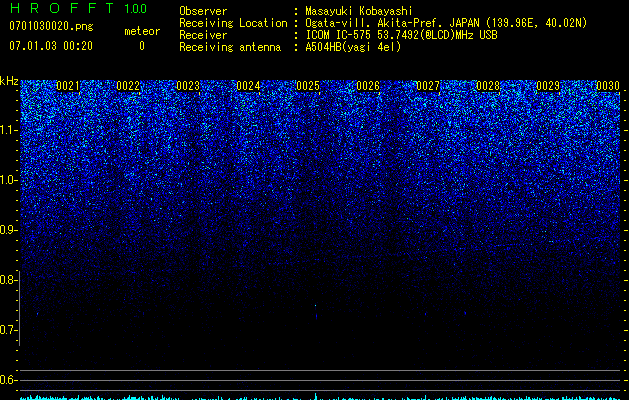Select the file name 0701030020.png
This screenshot has height=400, width=629.
51,26
